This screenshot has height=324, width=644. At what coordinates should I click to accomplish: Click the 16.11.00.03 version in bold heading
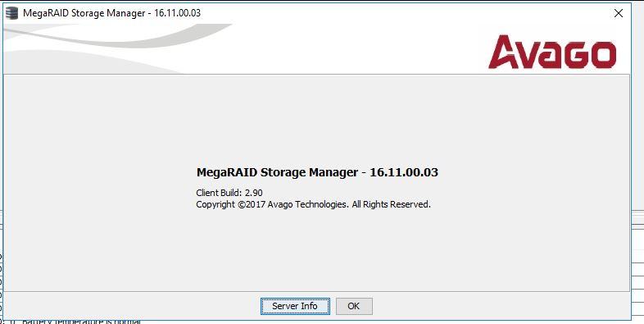404,172
